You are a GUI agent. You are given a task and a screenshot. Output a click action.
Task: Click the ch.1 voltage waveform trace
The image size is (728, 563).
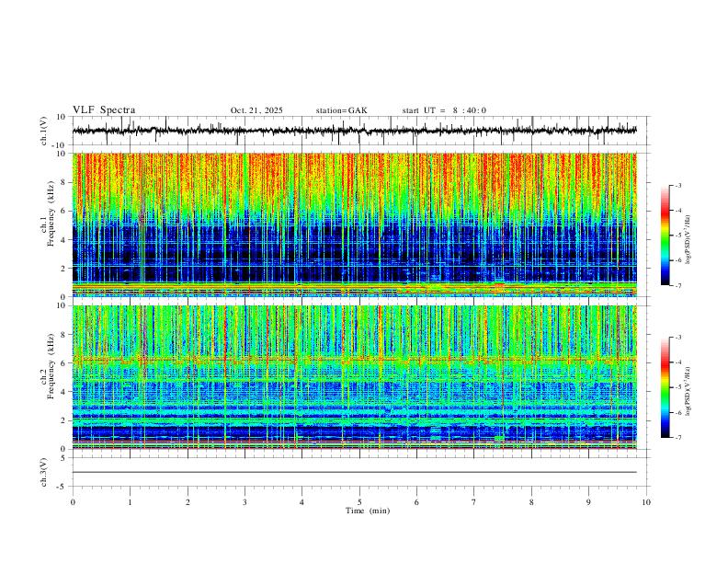point(354,131)
